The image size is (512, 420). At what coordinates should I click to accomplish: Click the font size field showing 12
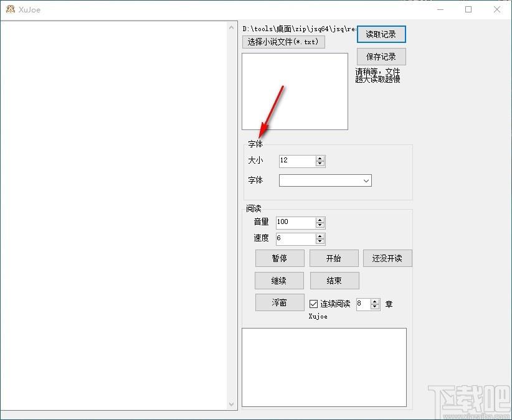point(298,161)
